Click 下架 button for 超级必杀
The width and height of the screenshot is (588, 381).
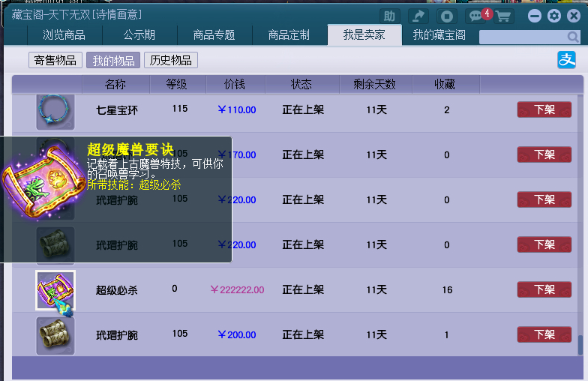[544, 289]
